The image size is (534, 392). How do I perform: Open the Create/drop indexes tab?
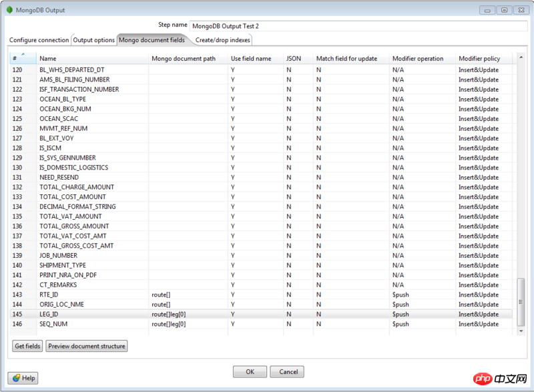point(223,40)
